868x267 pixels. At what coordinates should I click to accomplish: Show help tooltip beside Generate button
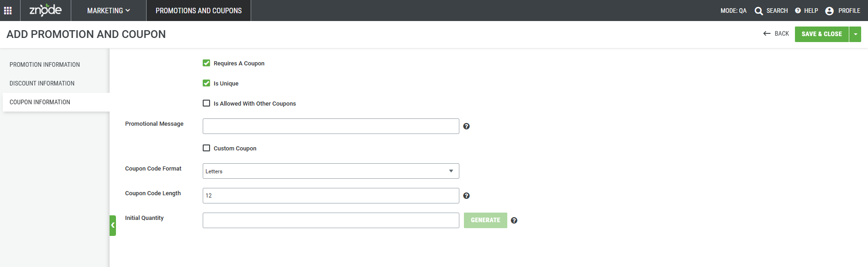pos(514,220)
